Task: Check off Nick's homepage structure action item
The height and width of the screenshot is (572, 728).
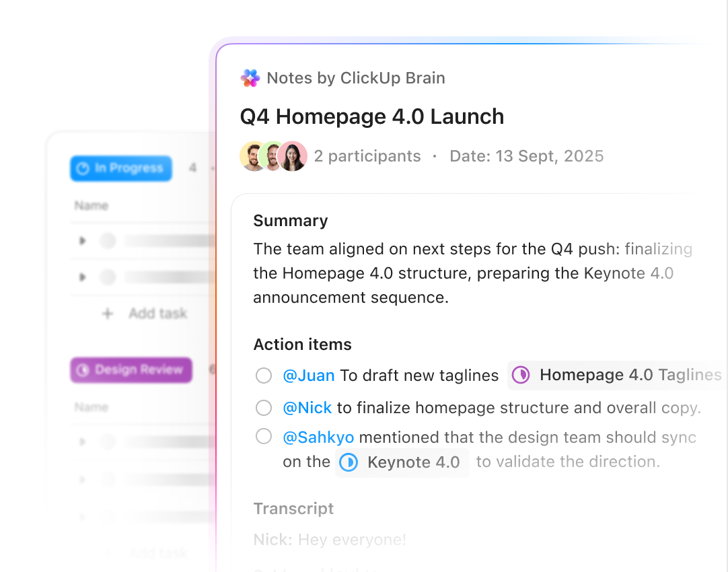Action: pos(264,408)
